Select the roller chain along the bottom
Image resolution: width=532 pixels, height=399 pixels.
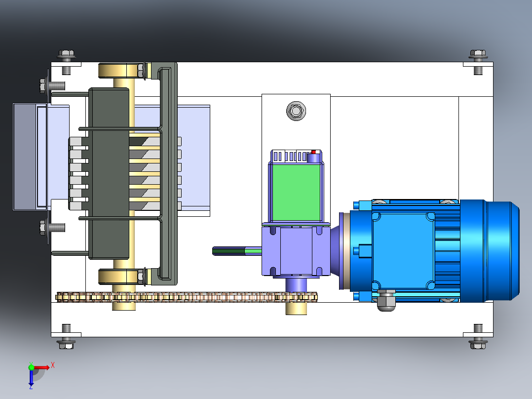187,297
